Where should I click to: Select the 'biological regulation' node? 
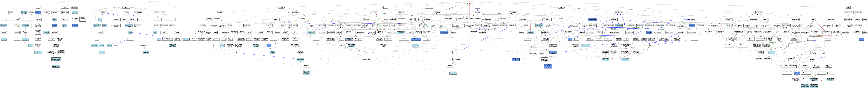coord(429,7)
